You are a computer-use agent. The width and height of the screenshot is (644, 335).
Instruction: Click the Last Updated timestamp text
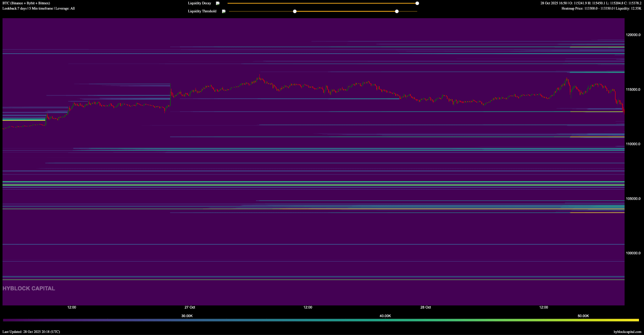pos(31,332)
